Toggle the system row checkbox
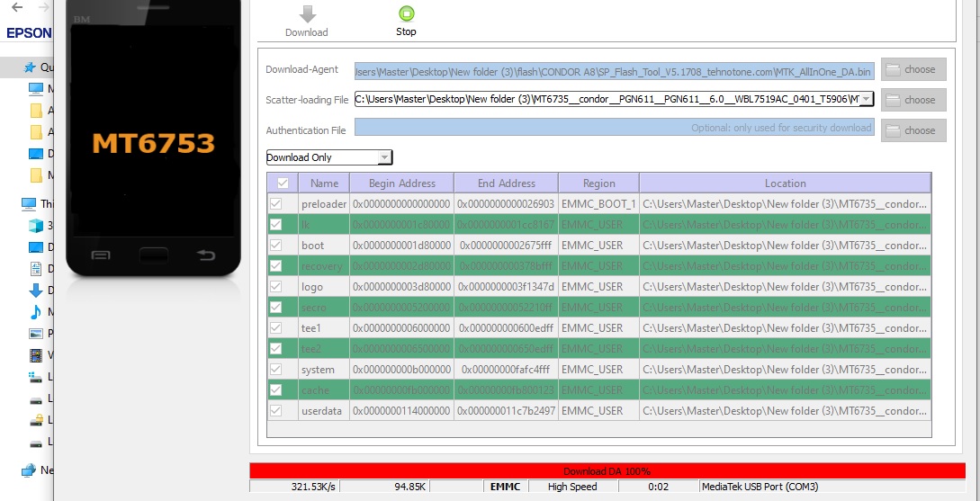 275,369
